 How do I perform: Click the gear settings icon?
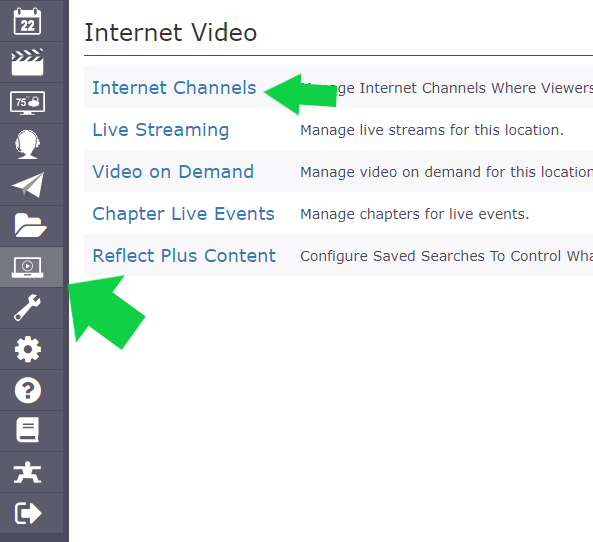28,349
